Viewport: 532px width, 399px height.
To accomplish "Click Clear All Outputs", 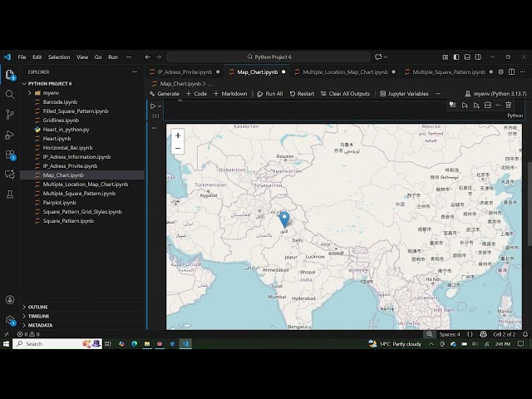I will point(346,94).
